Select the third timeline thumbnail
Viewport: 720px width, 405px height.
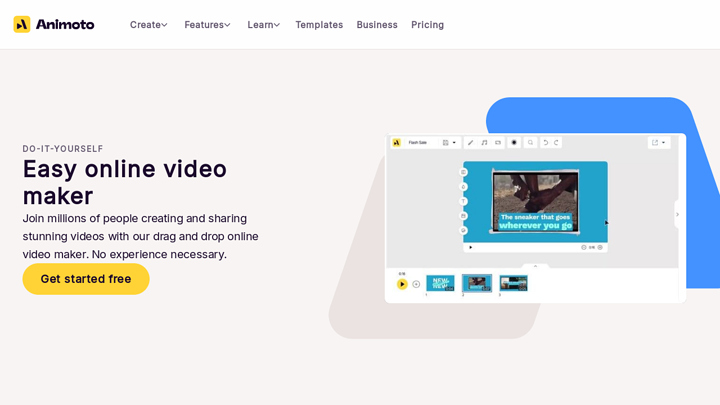pos(513,283)
